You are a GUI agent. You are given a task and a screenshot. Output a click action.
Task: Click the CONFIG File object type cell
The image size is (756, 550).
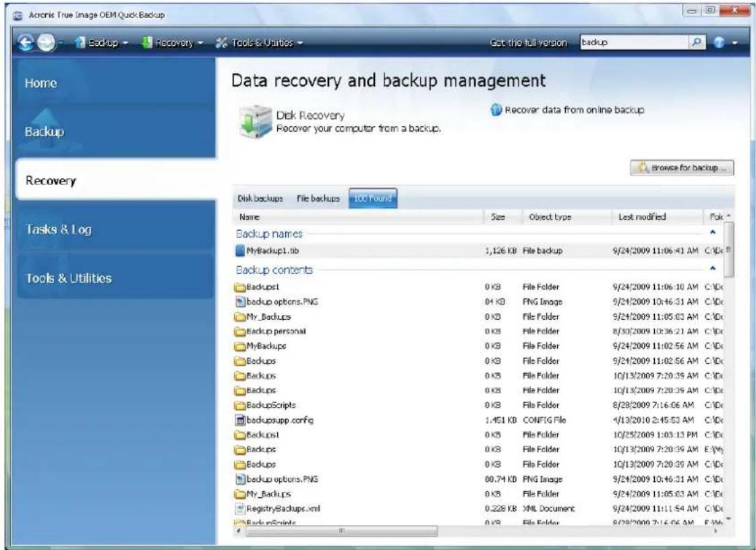point(544,420)
